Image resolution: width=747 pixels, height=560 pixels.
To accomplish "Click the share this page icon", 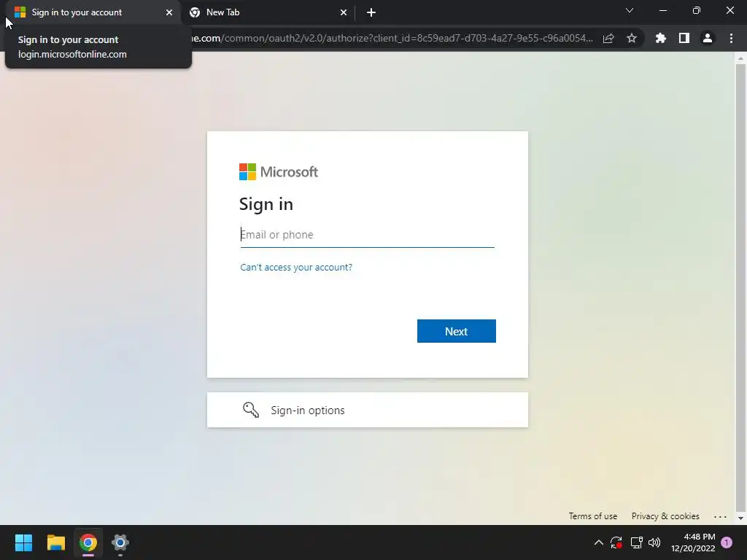I will [608, 38].
